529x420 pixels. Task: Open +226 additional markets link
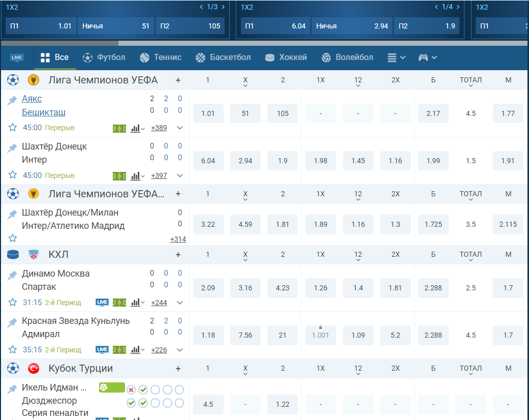(159, 350)
